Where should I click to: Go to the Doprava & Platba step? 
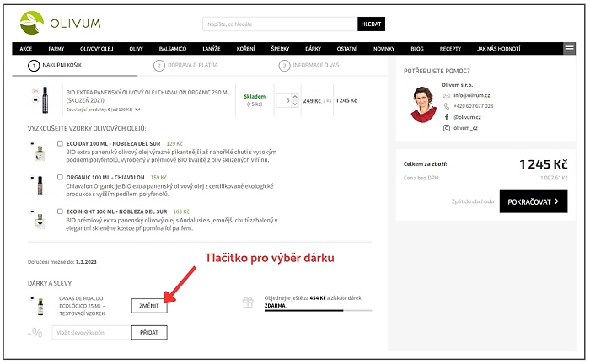pyautogui.click(x=186, y=66)
